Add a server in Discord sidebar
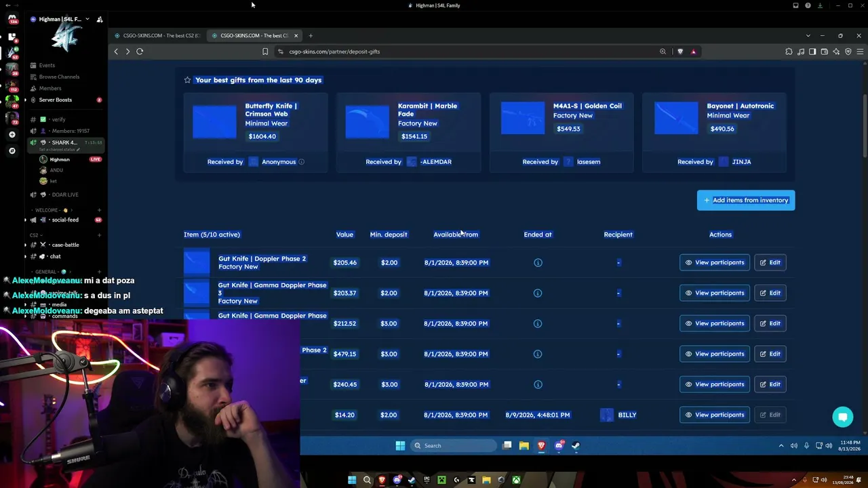 [12, 135]
